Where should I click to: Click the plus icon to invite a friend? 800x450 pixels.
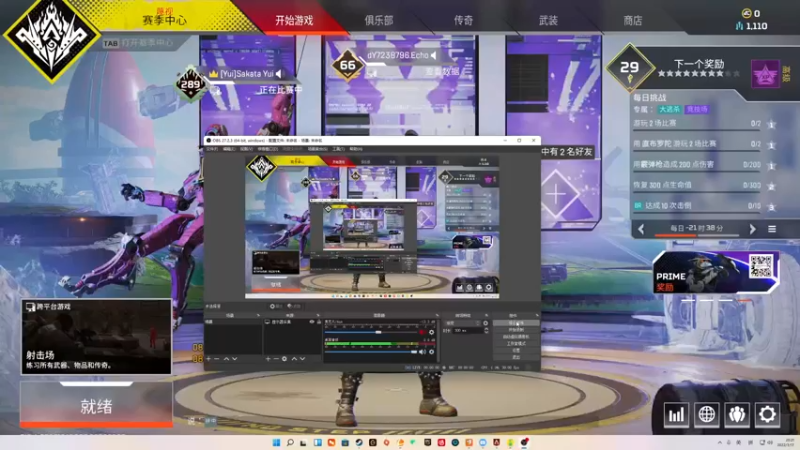tap(557, 194)
